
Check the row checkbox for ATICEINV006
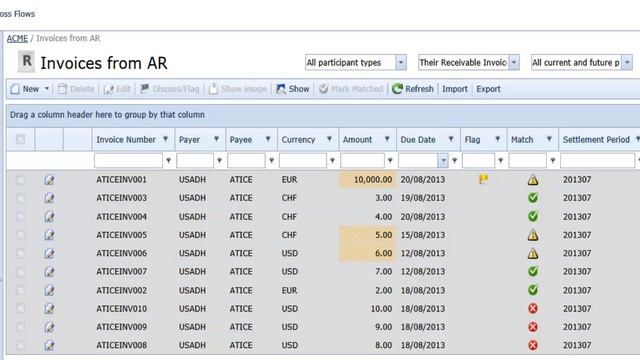pyautogui.click(x=20, y=253)
